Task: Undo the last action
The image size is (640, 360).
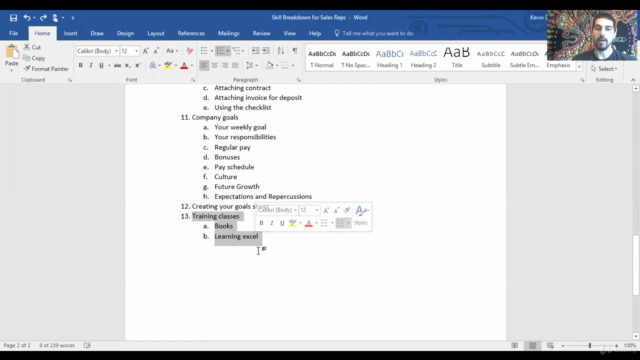Action: (27, 18)
